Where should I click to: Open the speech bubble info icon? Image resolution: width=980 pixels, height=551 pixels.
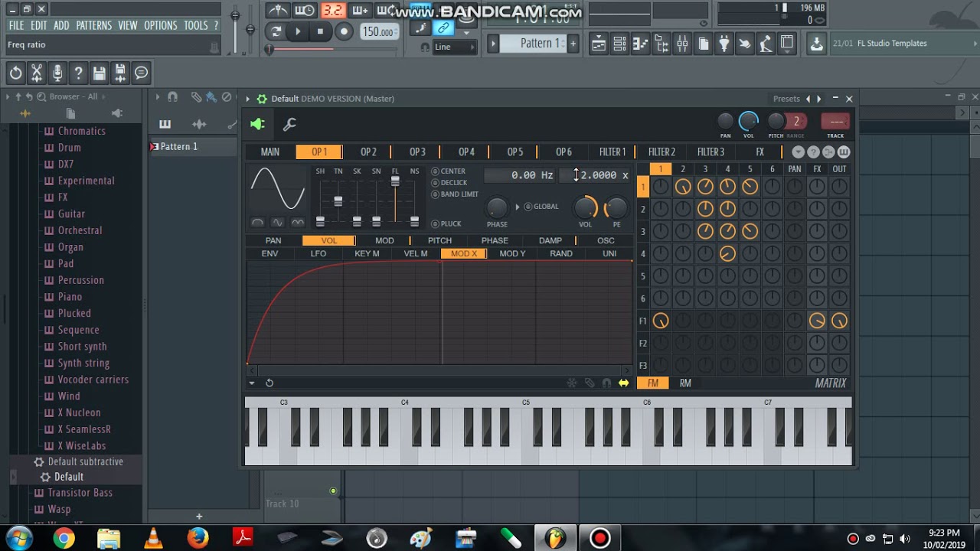(141, 73)
